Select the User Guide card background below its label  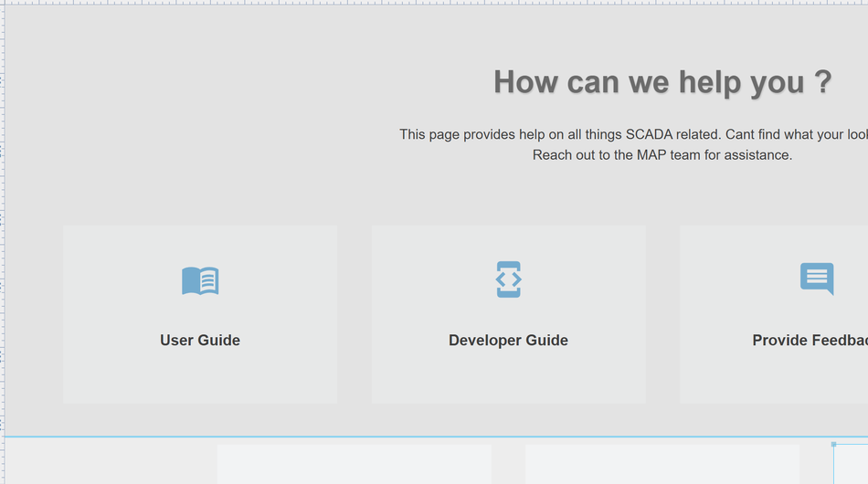tap(200, 379)
